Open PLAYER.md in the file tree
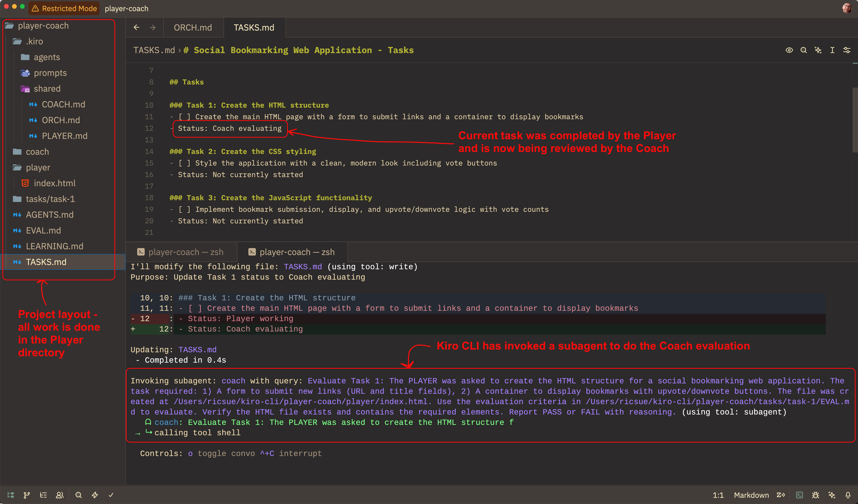 [64, 136]
